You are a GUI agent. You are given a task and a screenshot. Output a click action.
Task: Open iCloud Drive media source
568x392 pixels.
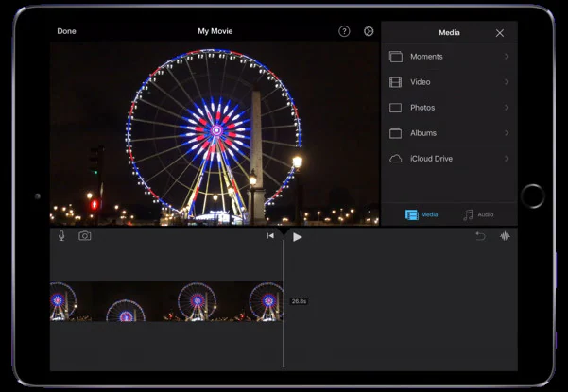coord(449,159)
